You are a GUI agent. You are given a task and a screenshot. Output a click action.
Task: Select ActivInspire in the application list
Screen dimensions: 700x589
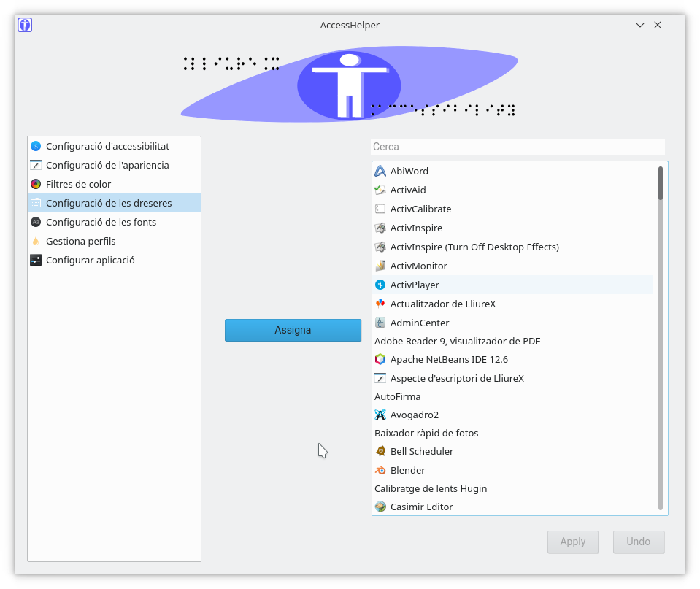[x=512, y=228]
